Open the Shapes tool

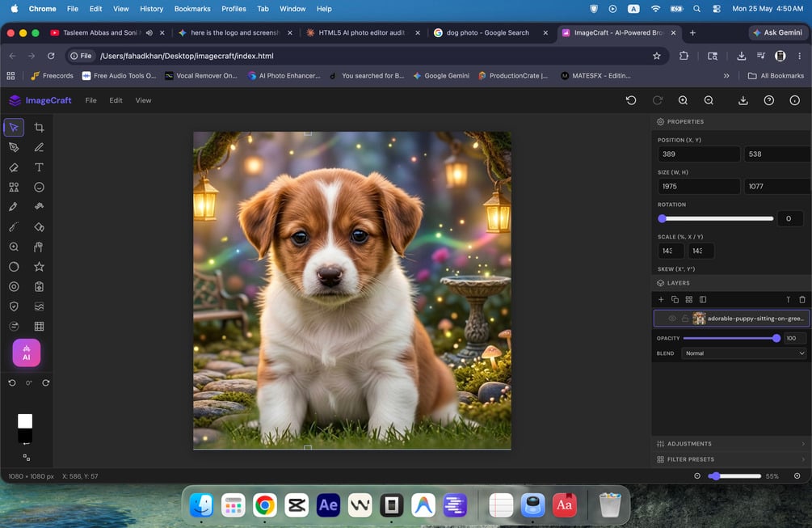(x=14, y=187)
